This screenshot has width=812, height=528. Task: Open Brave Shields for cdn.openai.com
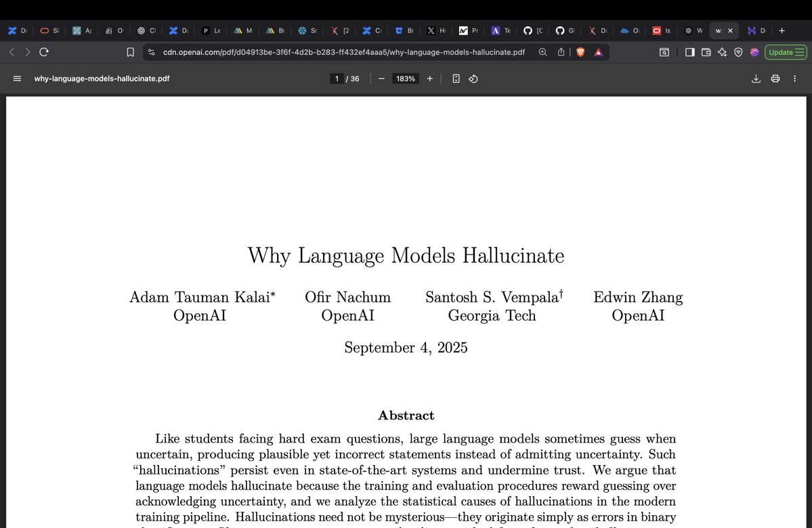(580, 52)
